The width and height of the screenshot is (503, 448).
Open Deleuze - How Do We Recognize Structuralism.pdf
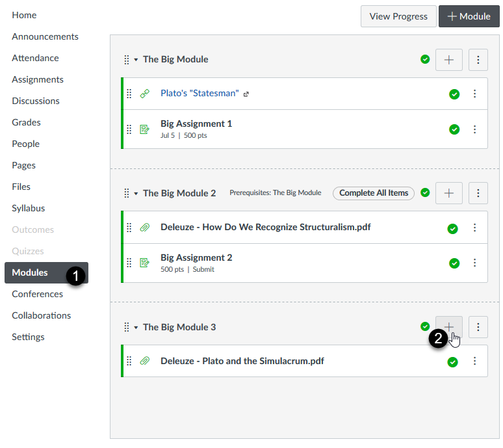[x=266, y=227]
